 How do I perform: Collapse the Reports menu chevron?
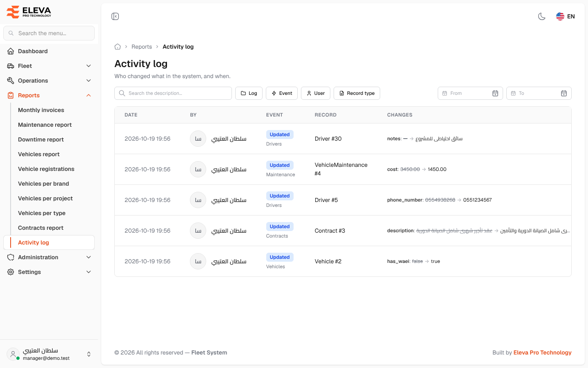pos(89,95)
